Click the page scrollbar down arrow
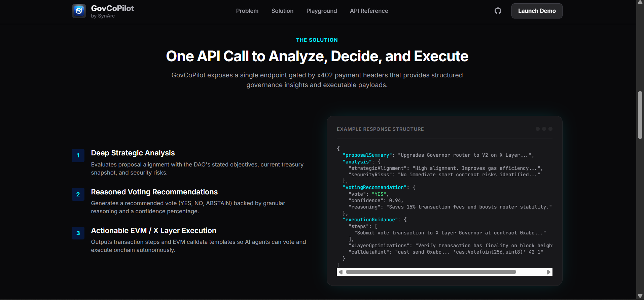644x300 pixels. (x=640, y=296)
